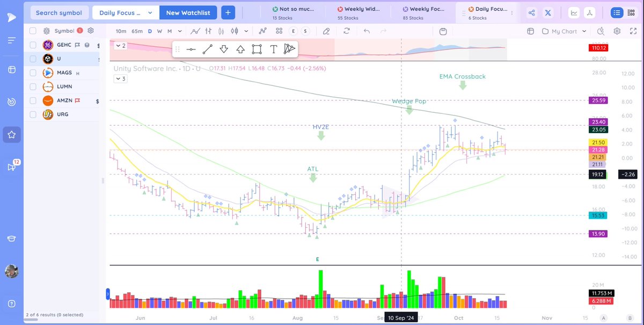Viewport: 644px width, 325px height.
Task: Open the favorites star in left sidebar
Action: (x=11, y=134)
